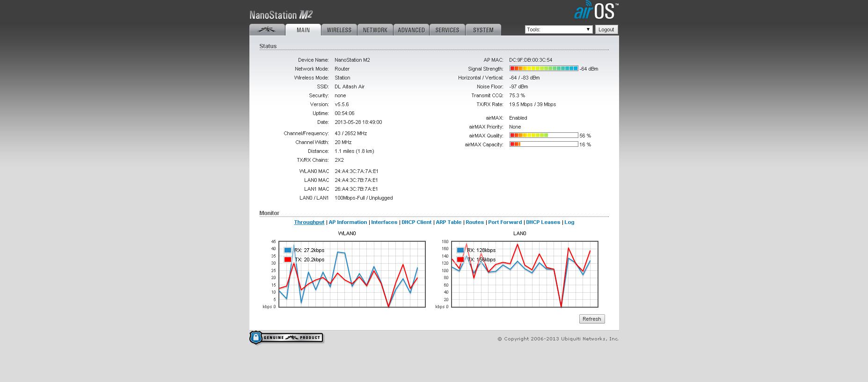Image resolution: width=868 pixels, height=382 pixels.
Task: Click the airOS logo
Action: (596, 11)
